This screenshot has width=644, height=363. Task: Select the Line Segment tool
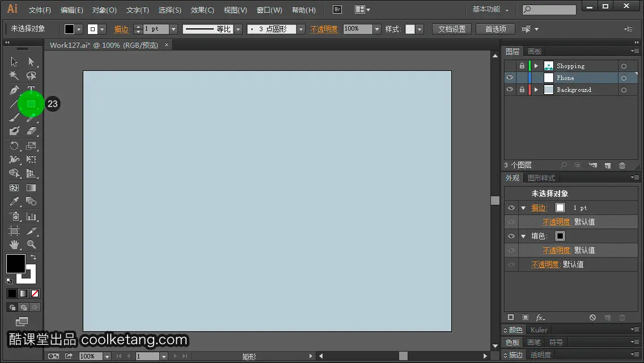click(x=14, y=104)
